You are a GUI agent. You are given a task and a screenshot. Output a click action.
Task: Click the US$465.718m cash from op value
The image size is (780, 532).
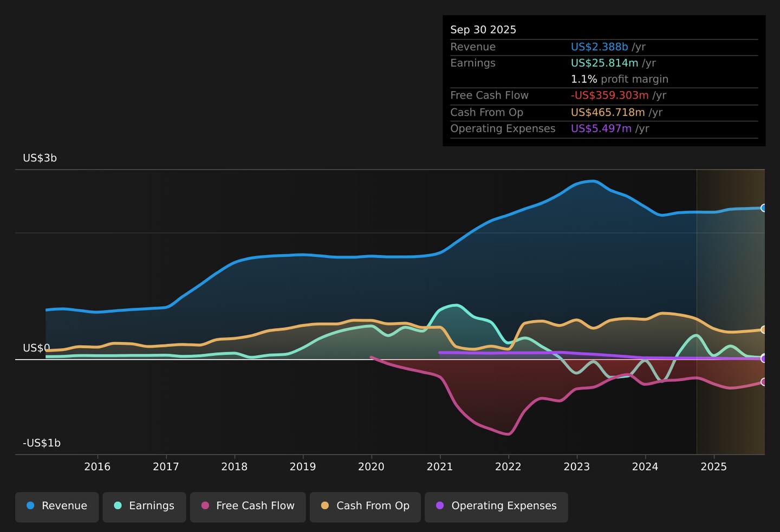pyautogui.click(x=608, y=113)
